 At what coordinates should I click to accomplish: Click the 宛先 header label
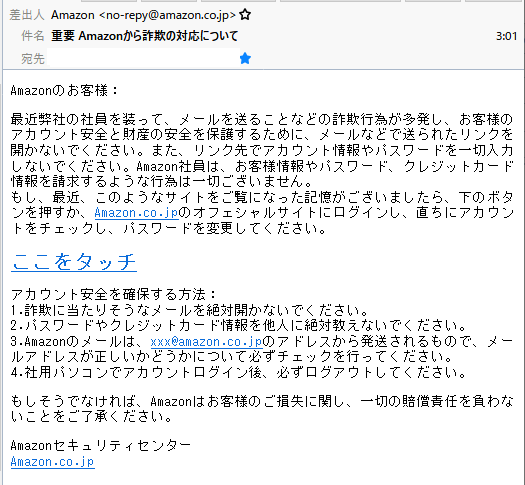click(x=33, y=59)
